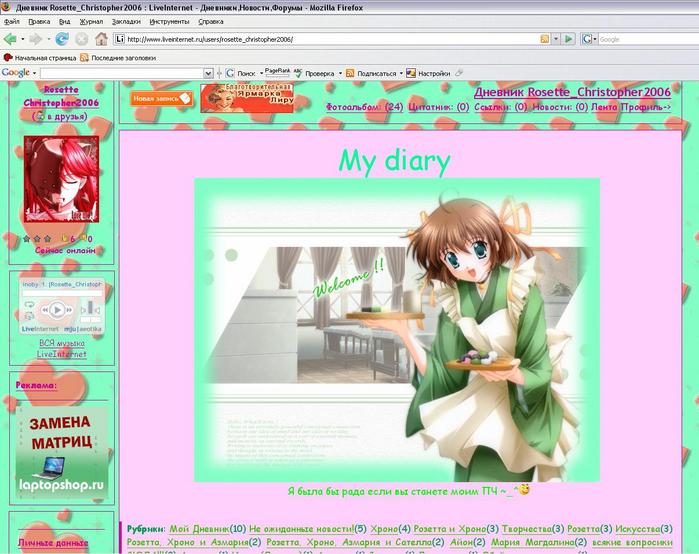
Task: Open the Google logo dropdown in toolbar
Action: pos(34,73)
